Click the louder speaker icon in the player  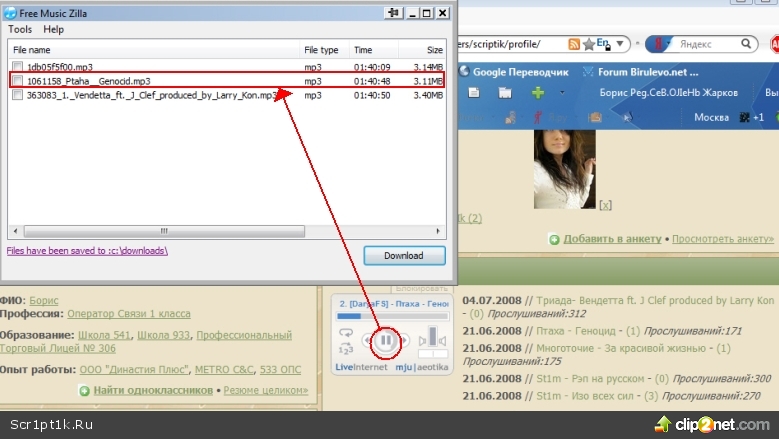pyautogui.click(x=442, y=341)
